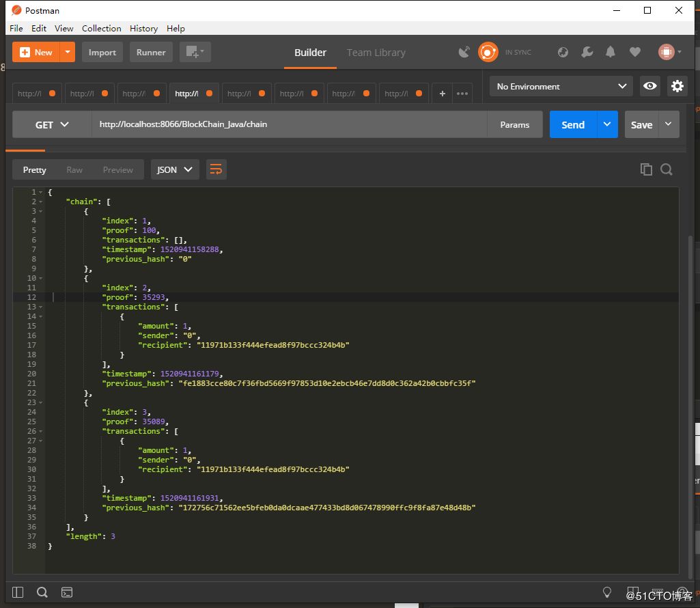Viewport: 700px width, 608px height.
Task: Toggle the sidebar panel icon
Action: click(18, 592)
